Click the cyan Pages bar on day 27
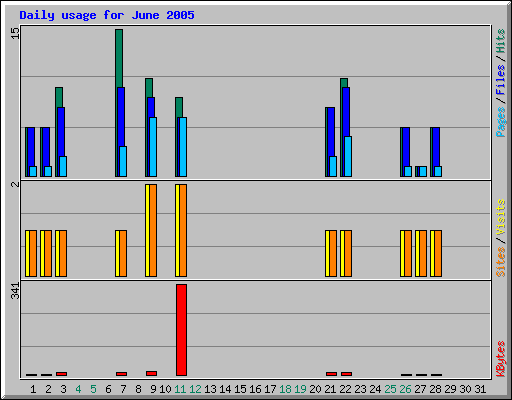 [423, 172]
